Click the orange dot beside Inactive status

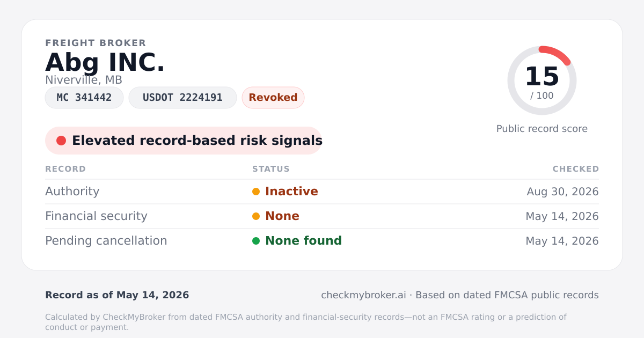coord(256,192)
